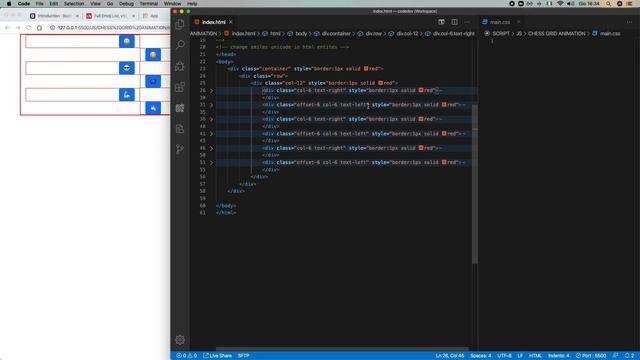Viewport: 640px width, 360px height.
Task: Open Spotlight search in menu bar
Action: (608, 4)
